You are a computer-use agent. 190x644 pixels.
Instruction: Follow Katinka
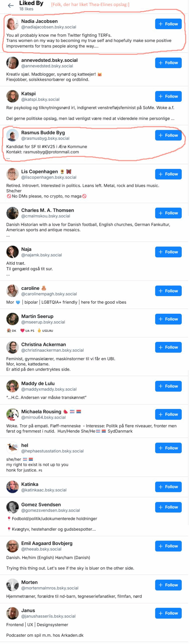click(x=168, y=487)
